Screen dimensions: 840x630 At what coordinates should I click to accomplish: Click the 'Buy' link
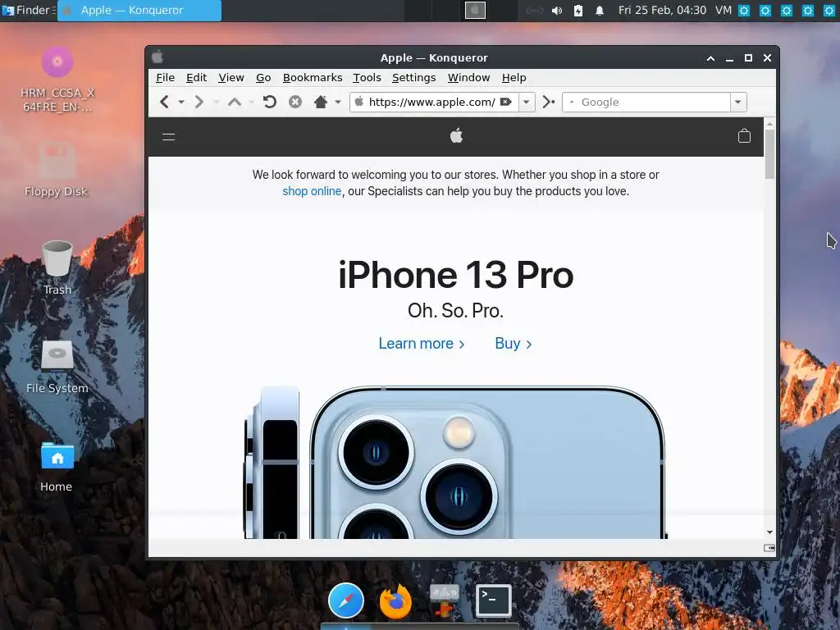(x=514, y=344)
